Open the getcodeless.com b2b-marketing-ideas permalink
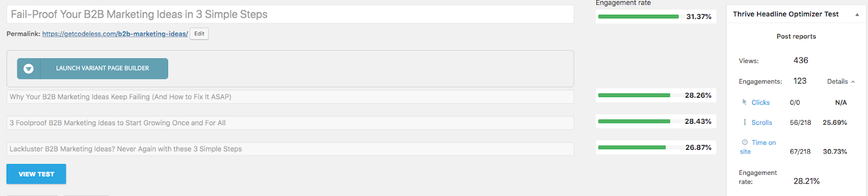Image resolution: width=868 pixels, height=196 pixels. pos(115,34)
